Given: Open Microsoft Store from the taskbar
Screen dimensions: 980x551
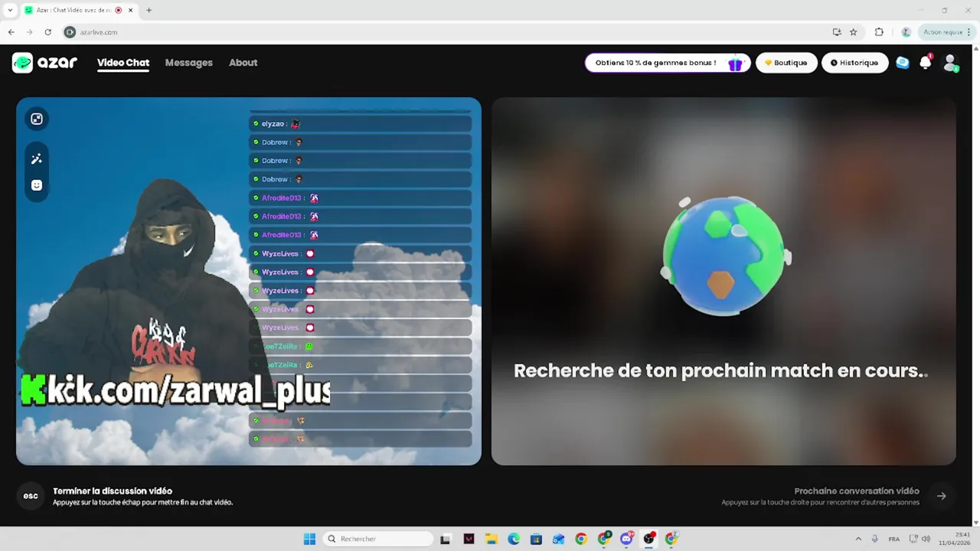Looking at the screenshot, I should pyautogui.click(x=536, y=539).
